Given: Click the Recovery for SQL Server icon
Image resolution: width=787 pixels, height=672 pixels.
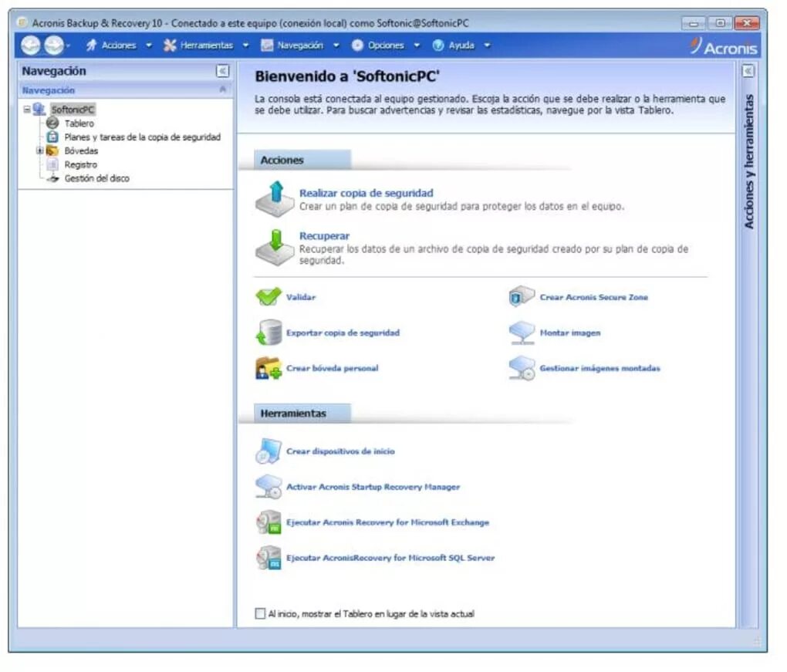Looking at the screenshot, I should (269, 558).
